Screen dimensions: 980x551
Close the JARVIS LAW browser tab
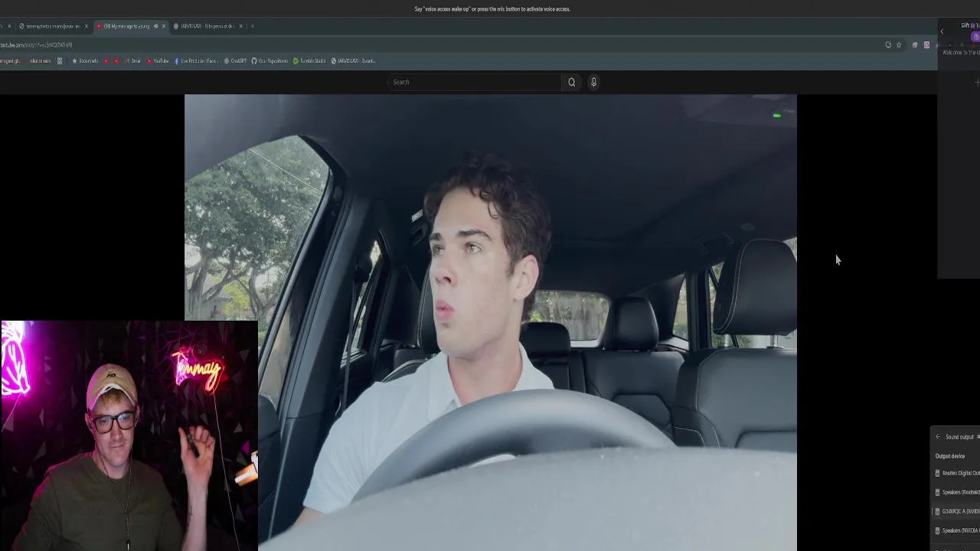[240, 26]
